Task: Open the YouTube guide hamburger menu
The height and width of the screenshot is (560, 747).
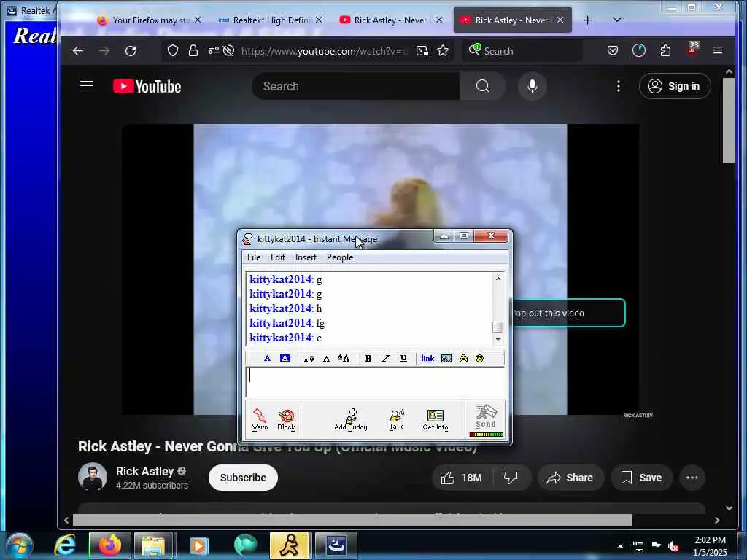Action: click(87, 86)
